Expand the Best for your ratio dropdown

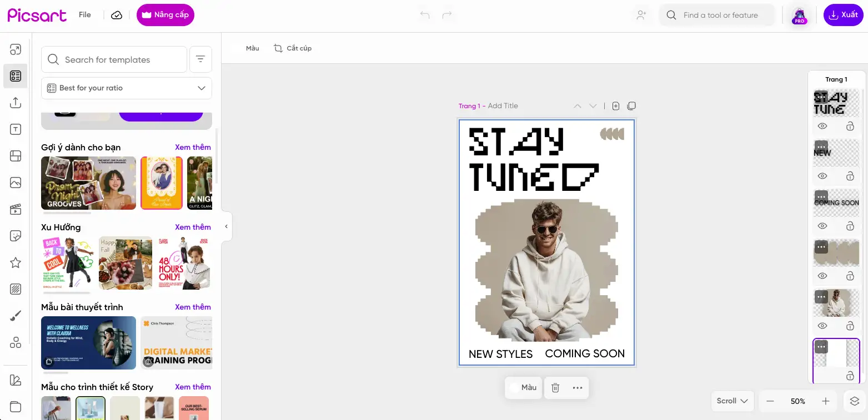[127, 88]
